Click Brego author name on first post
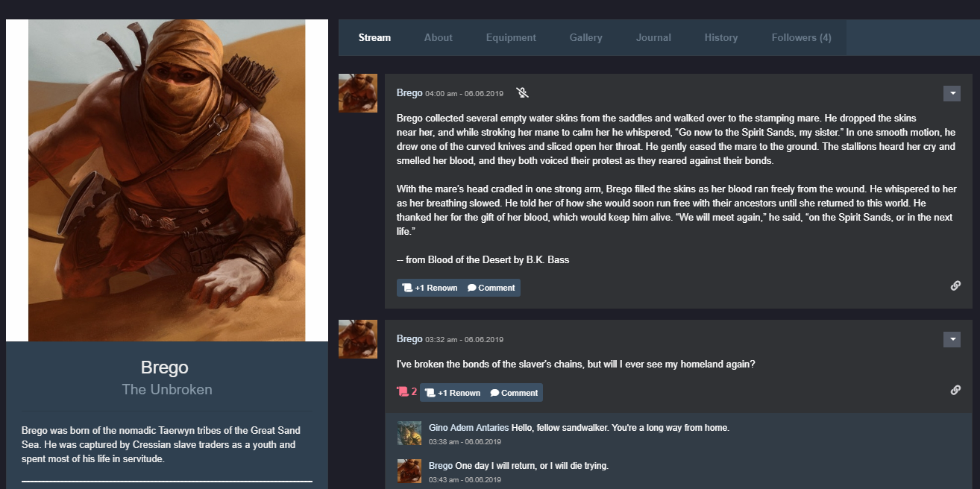This screenshot has width=980, height=489. 409,93
